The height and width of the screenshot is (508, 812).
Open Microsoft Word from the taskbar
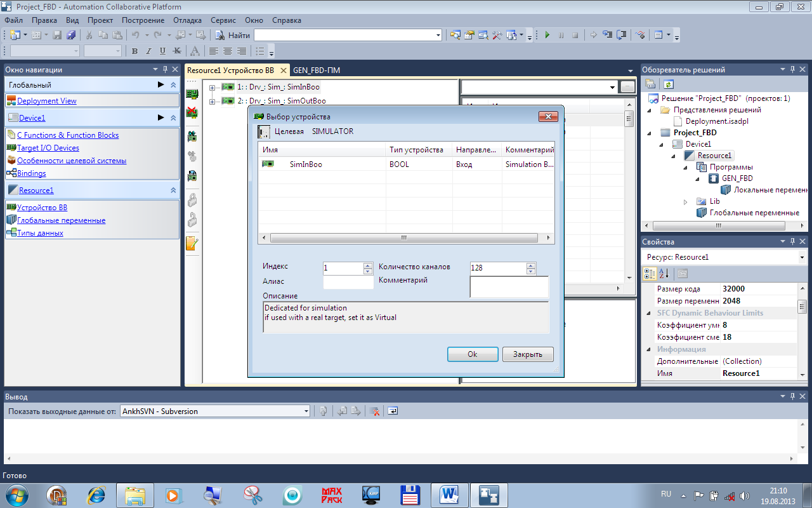(x=449, y=495)
